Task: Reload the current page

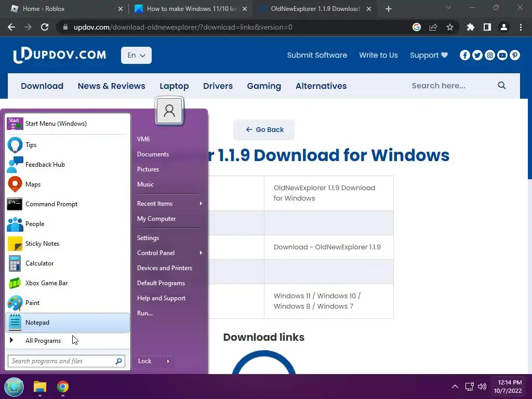Action: pos(45,27)
